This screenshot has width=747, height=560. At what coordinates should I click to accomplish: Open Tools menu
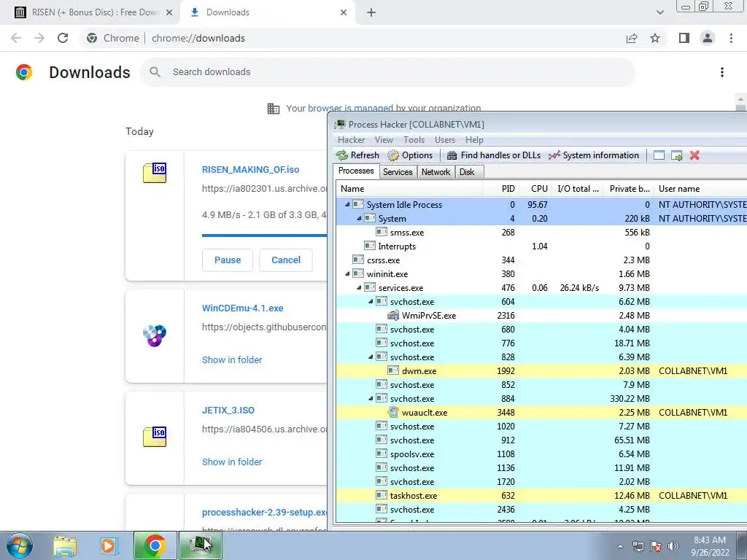pos(414,140)
